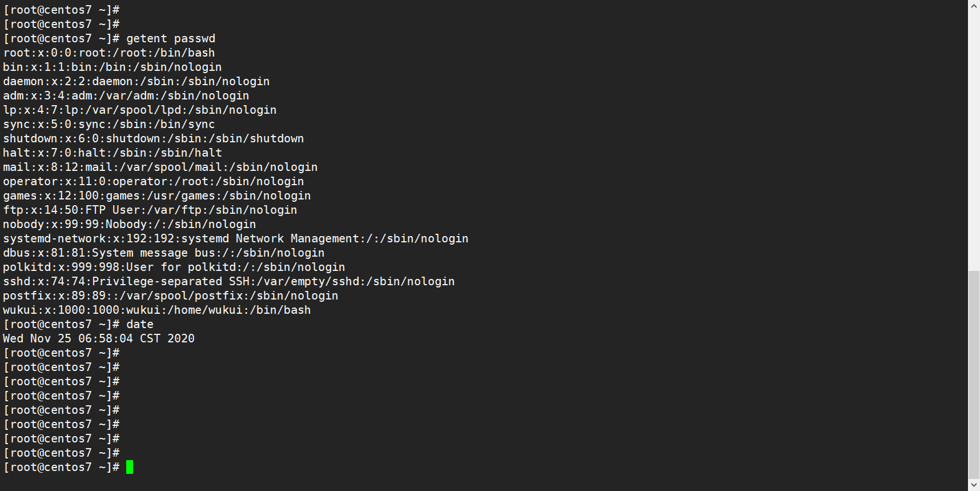The height and width of the screenshot is (491, 980).
Task: Click the nobody:x:99:99 passwd entry line
Action: click(129, 225)
